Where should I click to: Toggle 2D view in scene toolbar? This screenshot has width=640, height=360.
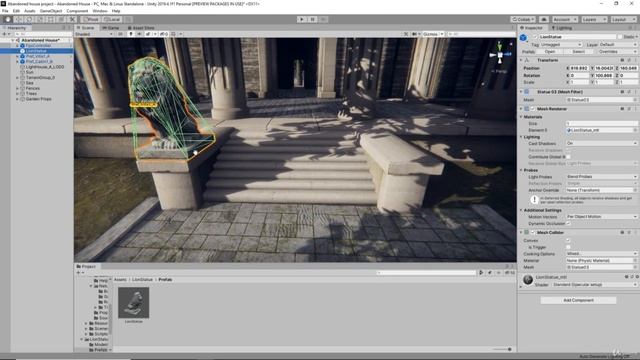(x=120, y=34)
